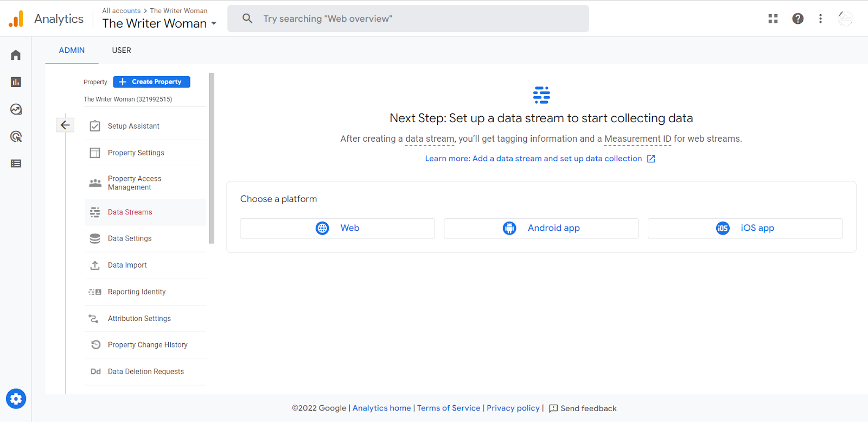This screenshot has width=868, height=422.
Task: Click the Data Settings stack icon
Action: (x=95, y=238)
